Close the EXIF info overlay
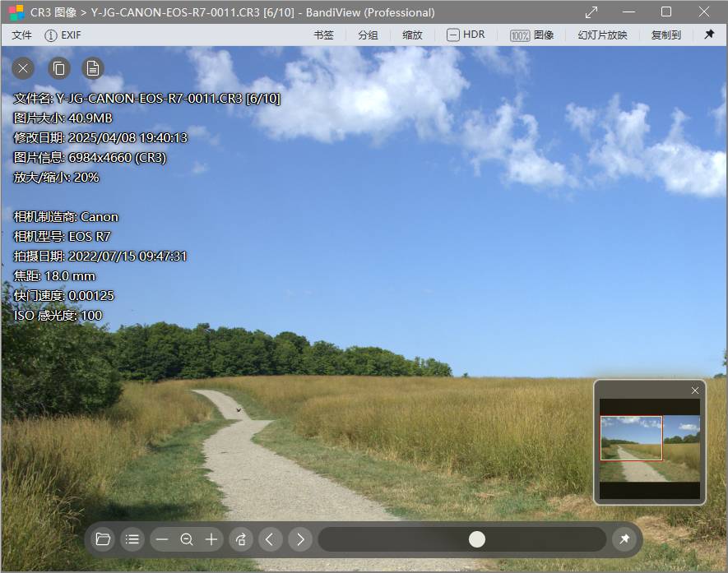This screenshot has height=573, width=728. 23,69
